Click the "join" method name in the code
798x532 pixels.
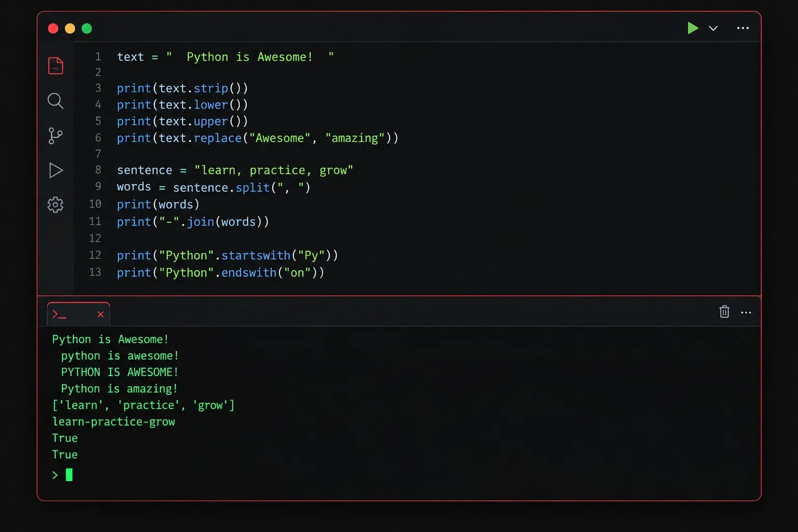pyautogui.click(x=201, y=222)
